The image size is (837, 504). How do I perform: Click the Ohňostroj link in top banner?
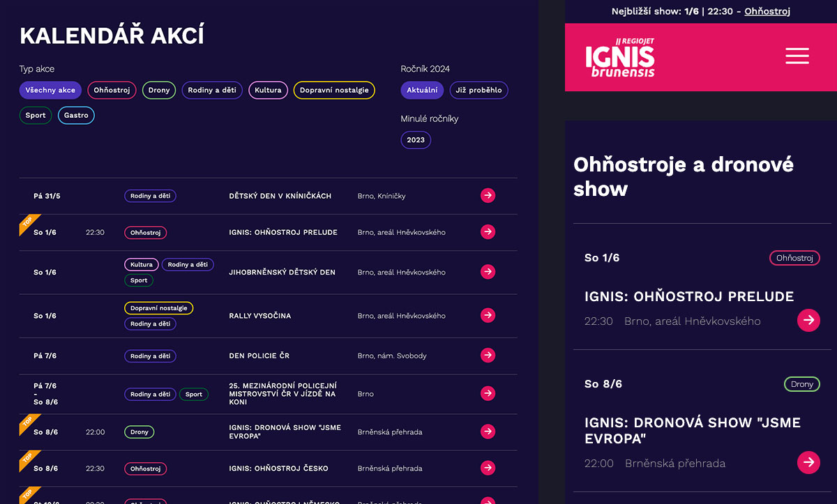767,11
